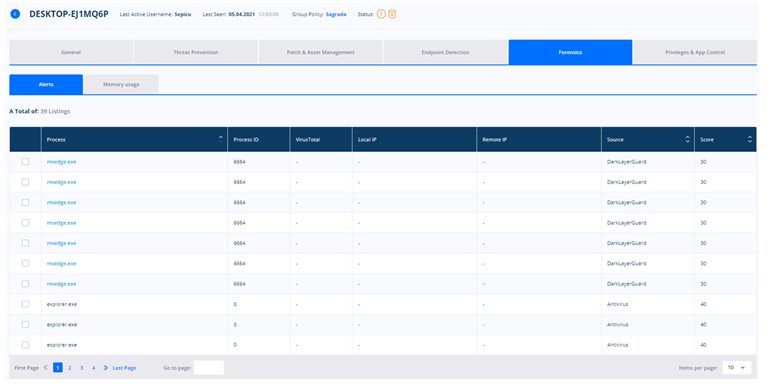Click the warning status circle icon
The width and height of the screenshot is (770, 390).
381,14
